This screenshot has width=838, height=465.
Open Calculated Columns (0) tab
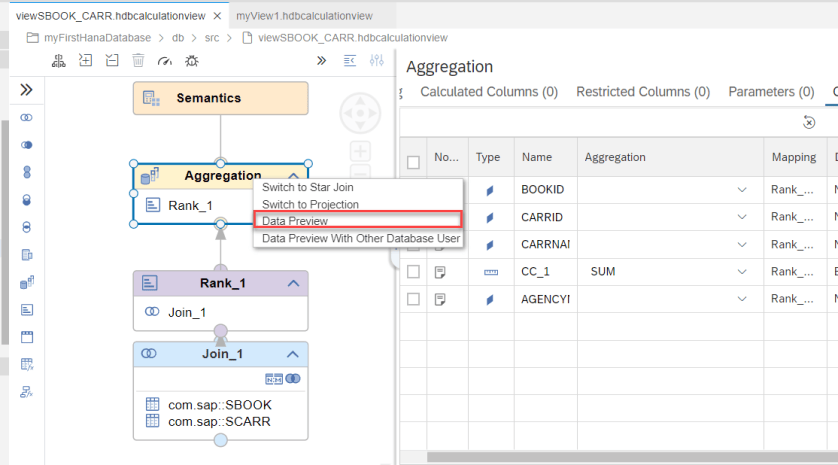pos(488,92)
